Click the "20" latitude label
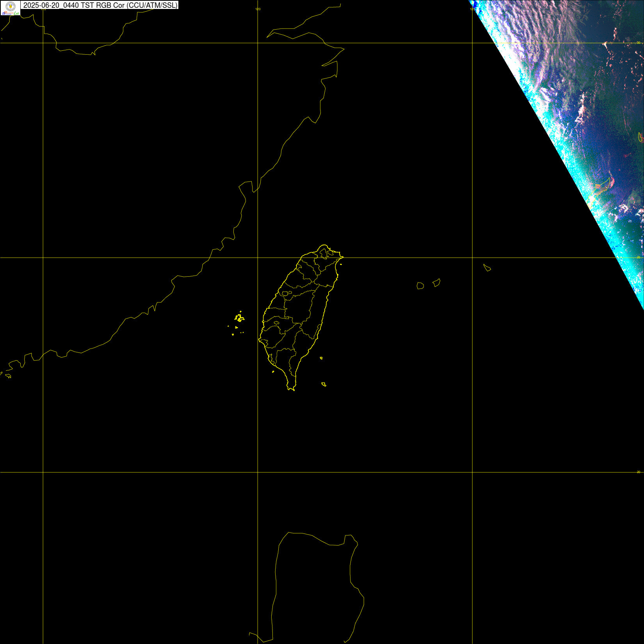Viewport: 644px width, 644px height. tap(639, 472)
